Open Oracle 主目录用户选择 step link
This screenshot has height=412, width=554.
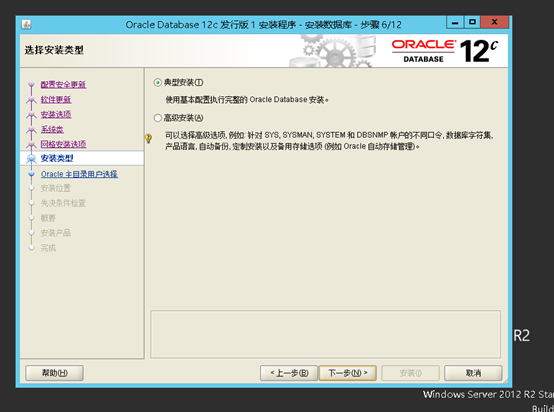tap(79, 174)
